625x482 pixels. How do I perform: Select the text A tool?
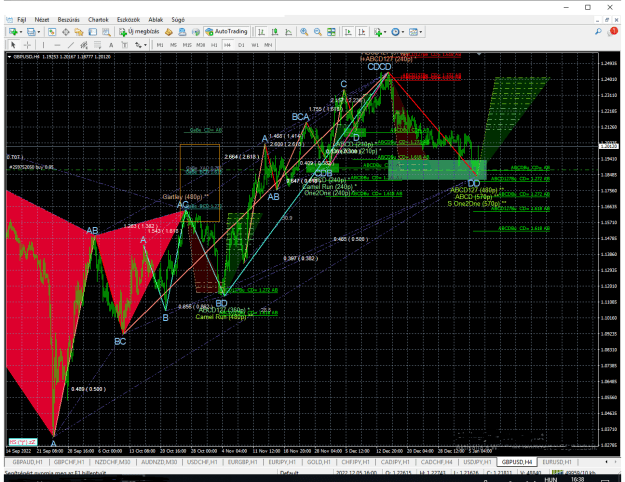pos(111,45)
